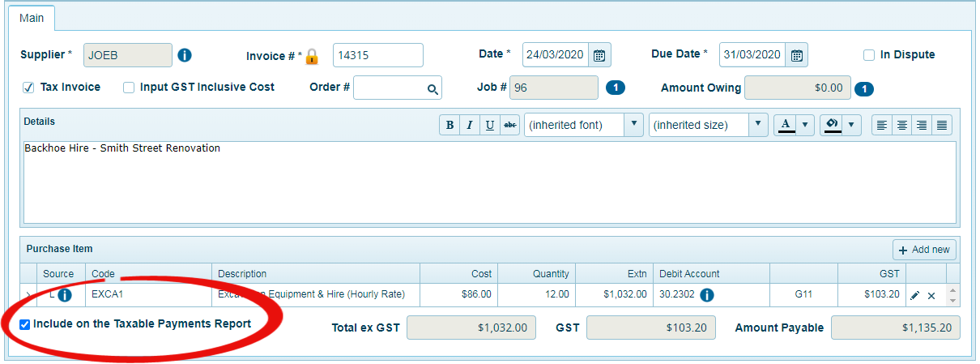Image resolution: width=980 pixels, height=364 pixels.
Task: Click the Add new button
Action: click(x=924, y=250)
